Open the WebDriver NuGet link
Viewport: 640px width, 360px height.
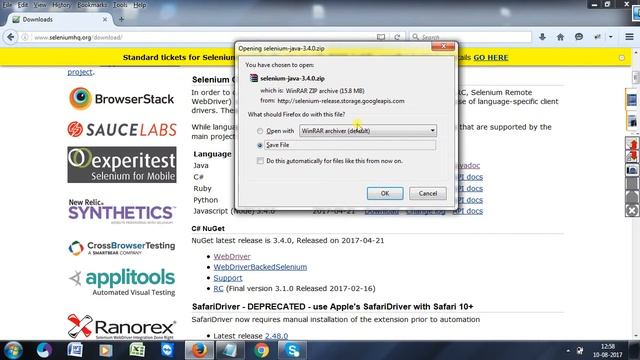(x=232, y=256)
